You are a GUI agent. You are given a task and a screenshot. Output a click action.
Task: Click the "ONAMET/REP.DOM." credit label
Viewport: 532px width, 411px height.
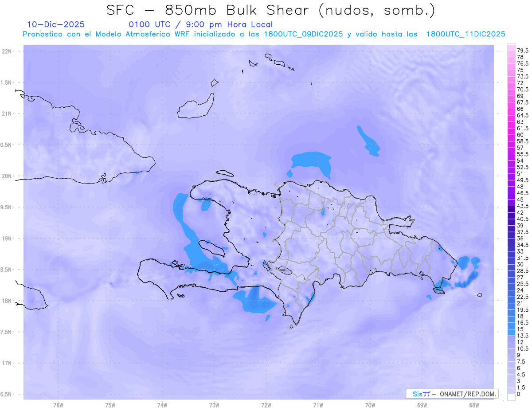coord(468,394)
